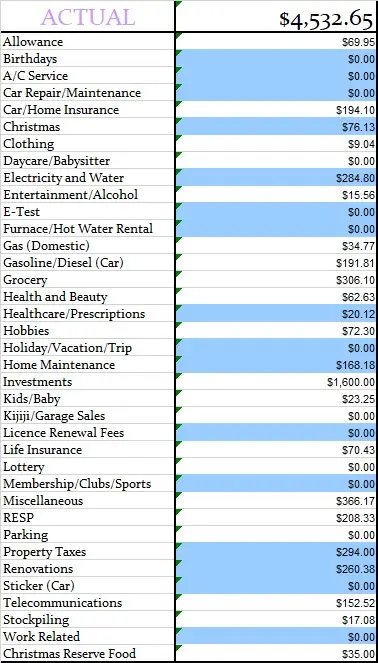Click the $152.52 telecommunications amount
This screenshot has width=378, height=663.
356,603
